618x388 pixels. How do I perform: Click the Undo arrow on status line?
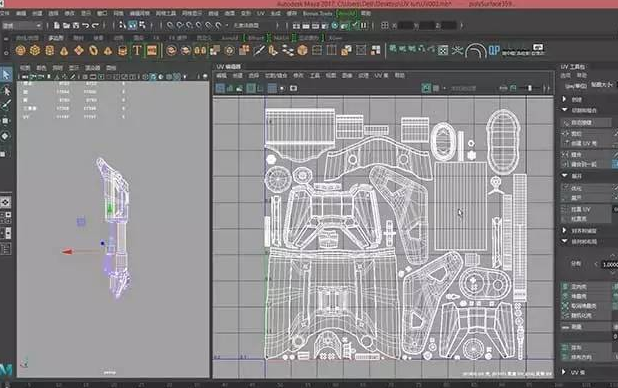click(x=86, y=26)
